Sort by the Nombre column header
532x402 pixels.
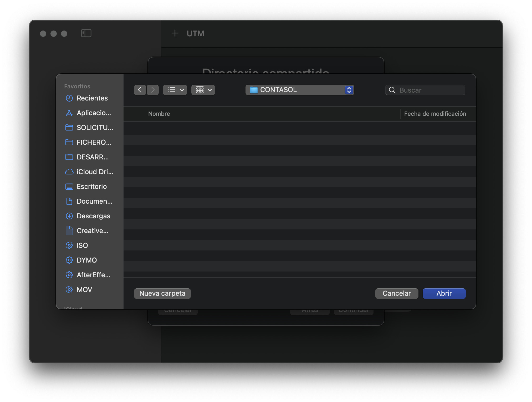(x=159, y=114)
